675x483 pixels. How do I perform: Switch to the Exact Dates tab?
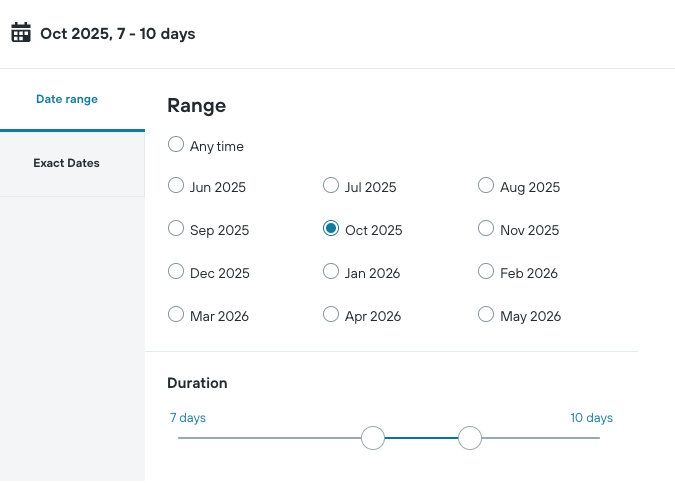pyautogui.click(x=67, y=163)
